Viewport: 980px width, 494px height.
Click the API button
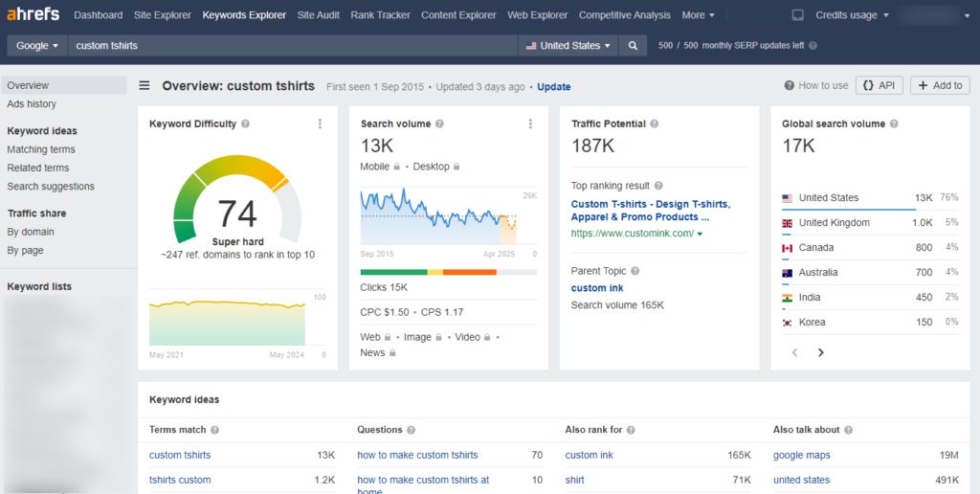tap(879, 85)
